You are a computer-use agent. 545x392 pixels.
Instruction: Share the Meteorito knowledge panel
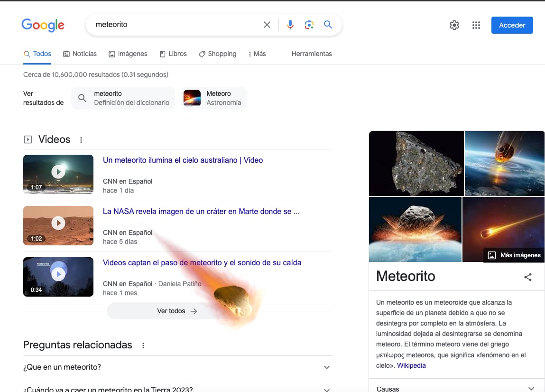(528, 277)
